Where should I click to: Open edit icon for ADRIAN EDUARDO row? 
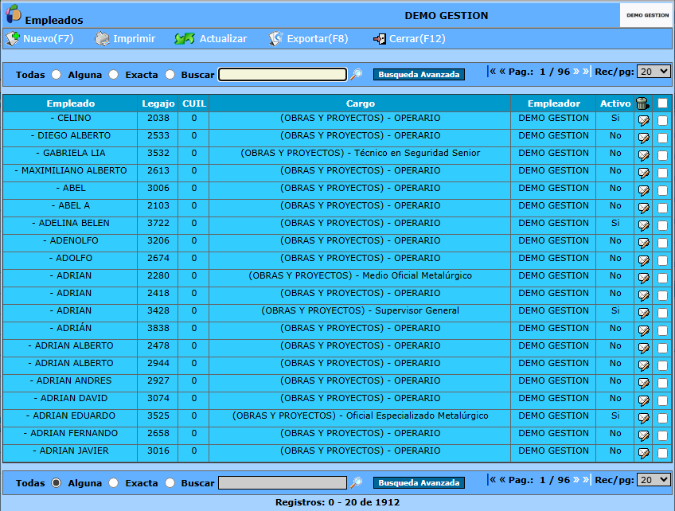coord(643,418)
